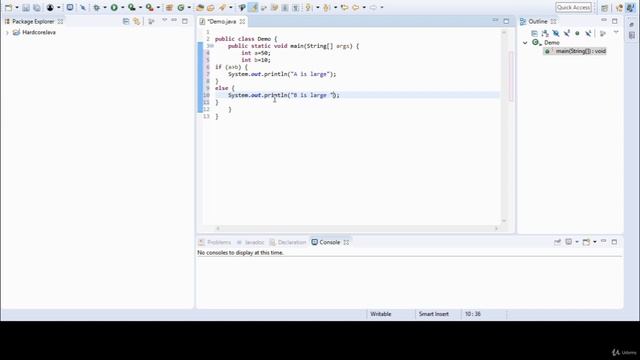Toggle Hide Static Members in Outline toolbar
Image resolution: width=640 pixels, height=360 pixels.
click(x=567, y=33)
